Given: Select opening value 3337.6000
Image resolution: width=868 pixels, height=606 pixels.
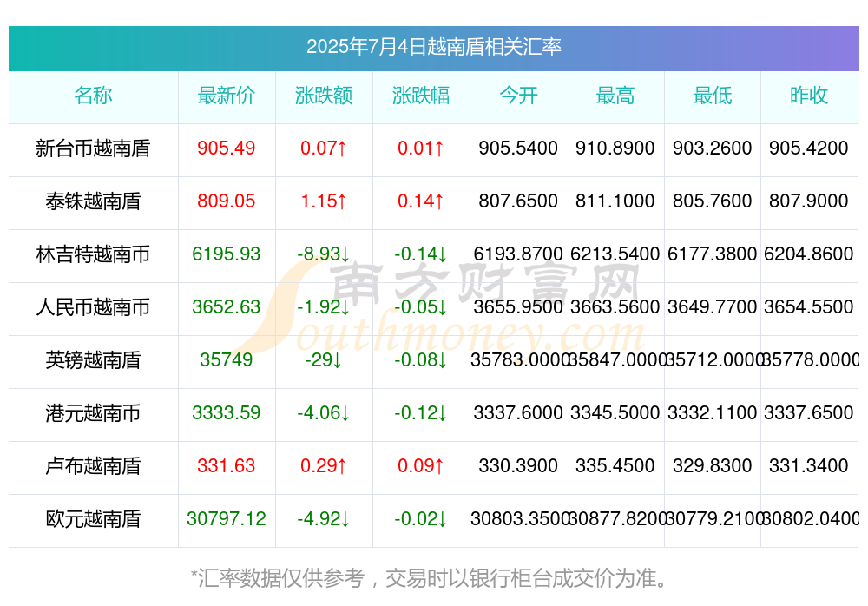Looking at the screenshot, I should 518,412.
